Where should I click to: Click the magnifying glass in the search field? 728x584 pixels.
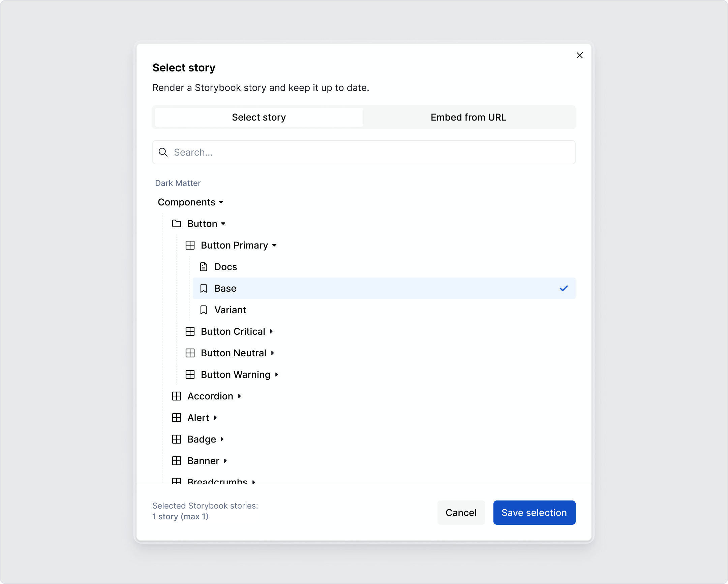163,152
